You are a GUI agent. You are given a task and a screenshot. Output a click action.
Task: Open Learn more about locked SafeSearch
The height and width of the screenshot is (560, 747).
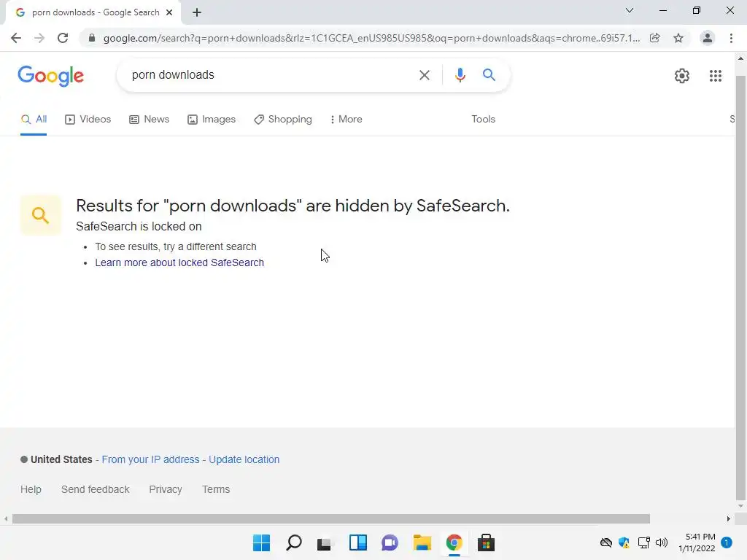pos(179,262)
